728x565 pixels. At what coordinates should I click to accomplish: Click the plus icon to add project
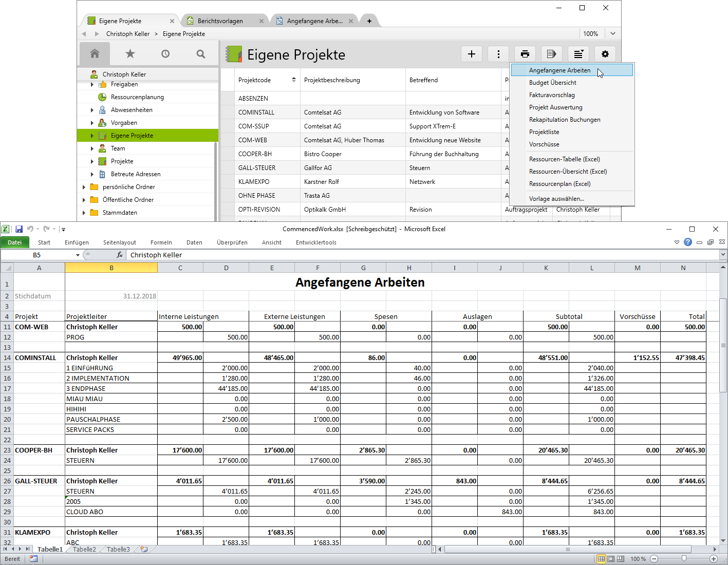tap(471, 54)
